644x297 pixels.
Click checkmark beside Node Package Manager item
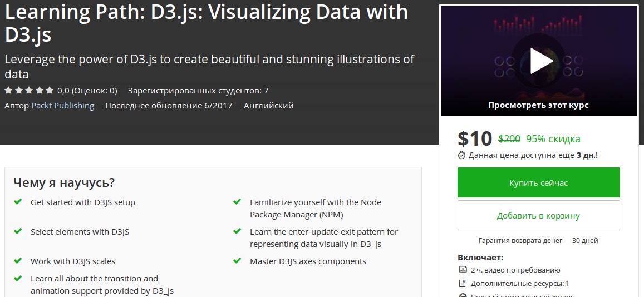click(237, 202)
